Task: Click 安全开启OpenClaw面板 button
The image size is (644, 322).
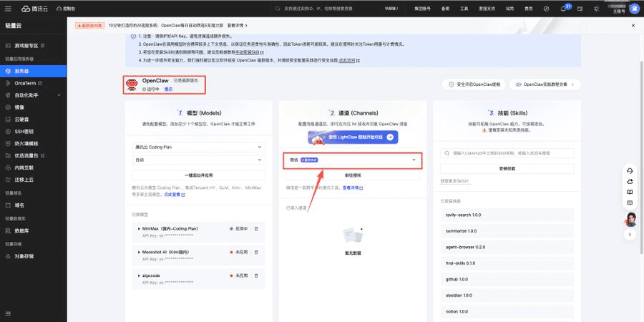Action: [x=474, y=84]
